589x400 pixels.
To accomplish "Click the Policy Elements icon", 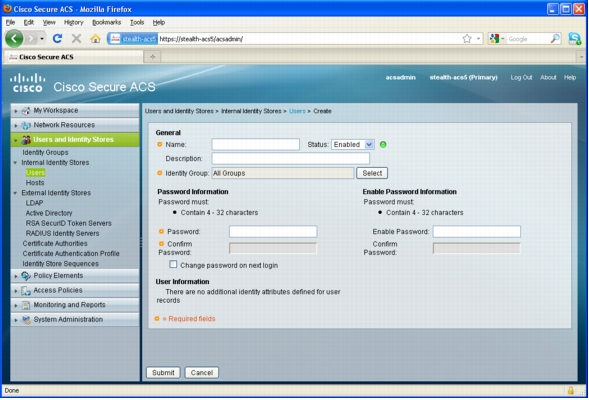I will pos(26,276).
